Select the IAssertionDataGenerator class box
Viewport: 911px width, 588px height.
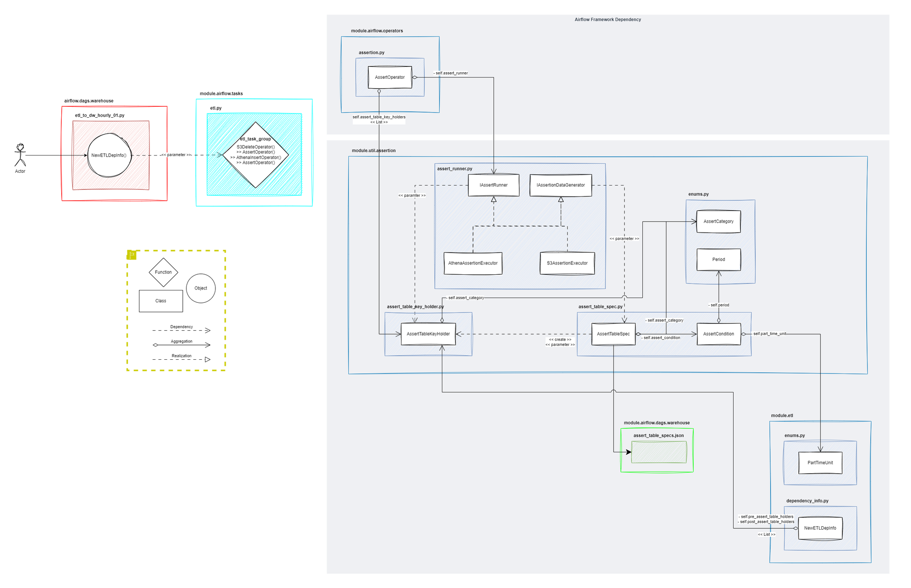560,185
